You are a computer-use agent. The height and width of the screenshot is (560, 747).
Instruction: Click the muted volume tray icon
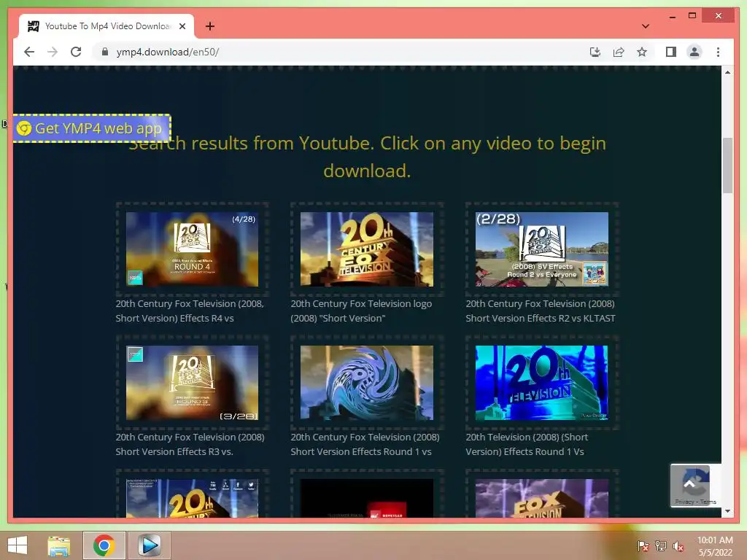click(x=679, y=546)
